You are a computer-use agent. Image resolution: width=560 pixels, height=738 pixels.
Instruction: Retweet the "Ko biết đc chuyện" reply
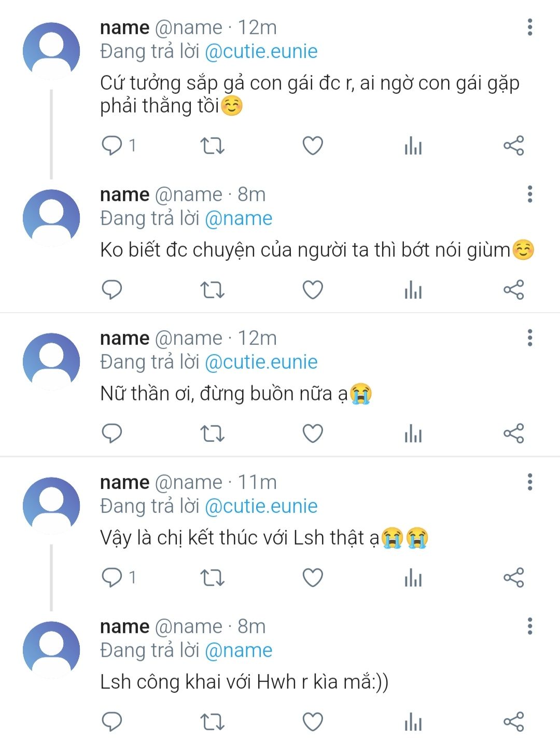tap(212, 290)
